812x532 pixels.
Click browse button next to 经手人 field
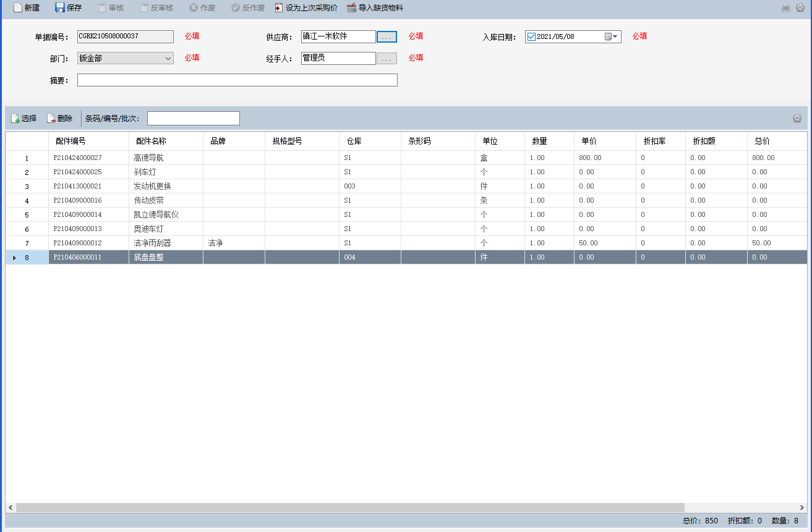387,59
